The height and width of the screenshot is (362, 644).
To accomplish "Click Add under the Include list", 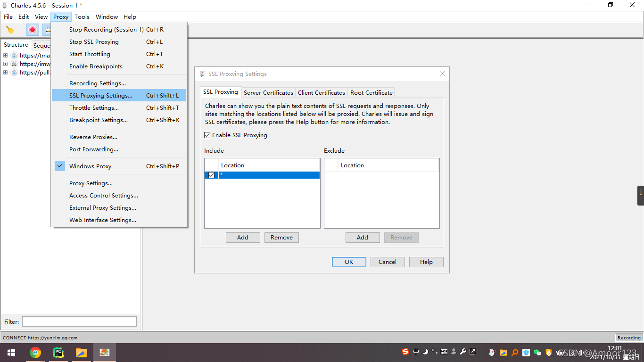I will [x=243, y=238].
